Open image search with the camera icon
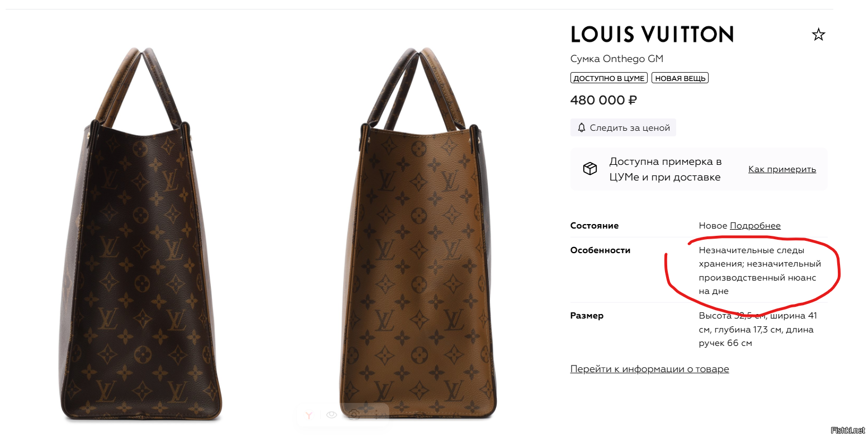The height and width of the screenshot is (437, 868). [x=354, y=415]
